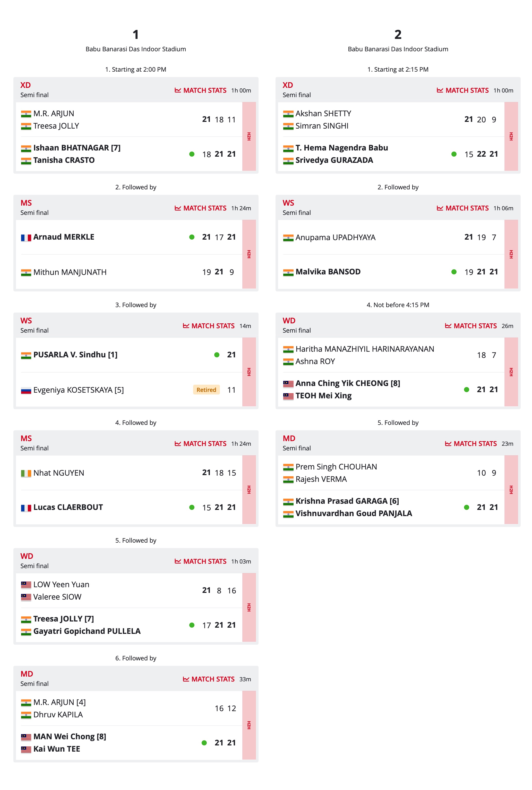Open Match Stats for court 1 XD semi final

[201, 90]
